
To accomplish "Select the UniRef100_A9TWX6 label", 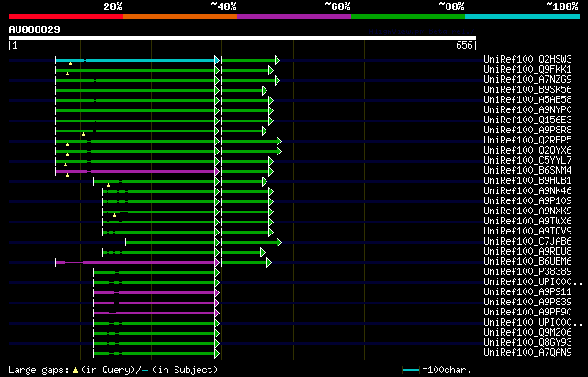I will click(527, 222).
